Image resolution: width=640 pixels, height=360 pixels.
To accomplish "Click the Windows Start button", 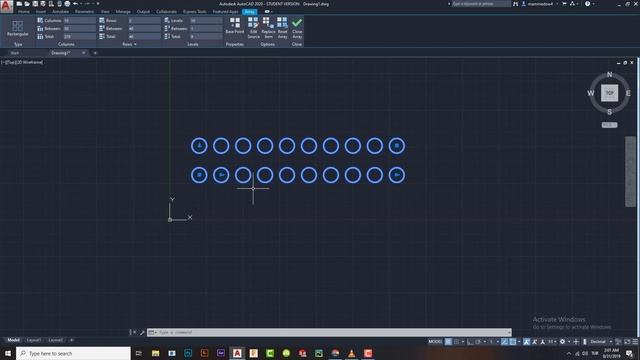I will click(x=8, y=353).
